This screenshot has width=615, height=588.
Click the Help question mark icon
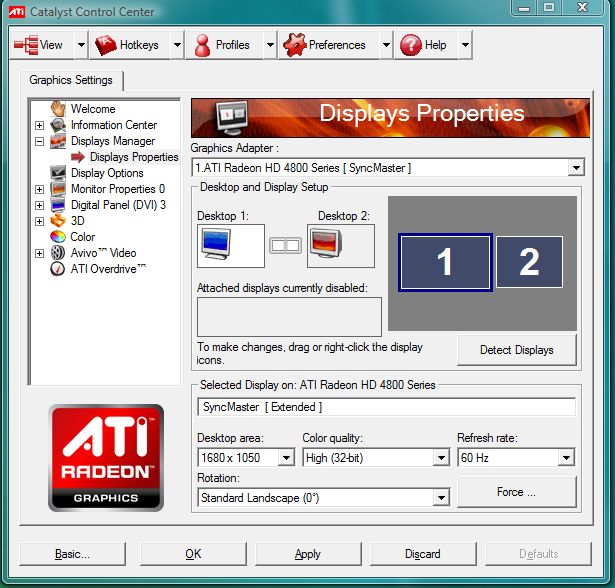(x=410, y=45)
